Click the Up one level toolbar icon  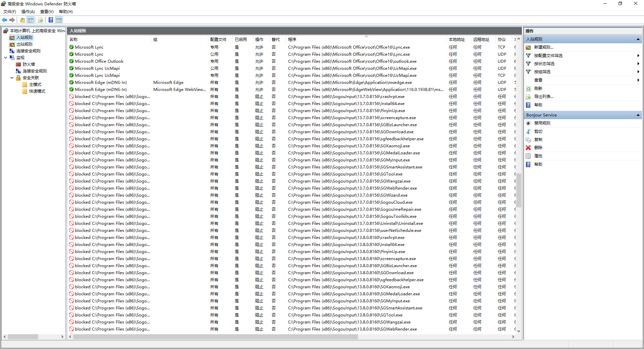coord(22,20)
